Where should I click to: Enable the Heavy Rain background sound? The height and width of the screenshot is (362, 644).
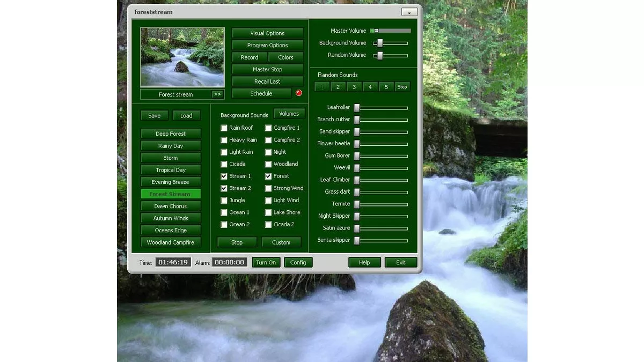click(224, 140)
